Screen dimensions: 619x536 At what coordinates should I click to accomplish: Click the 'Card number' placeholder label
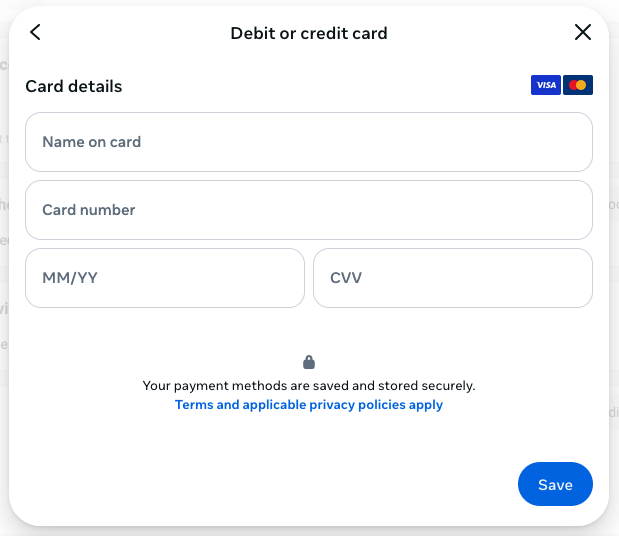[88, 210]
